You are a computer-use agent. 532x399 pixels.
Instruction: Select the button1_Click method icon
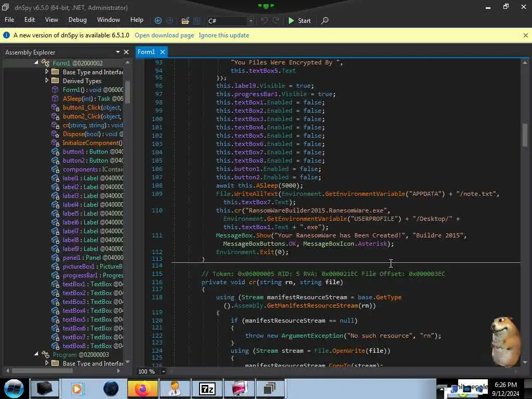[x=55, y=108]
